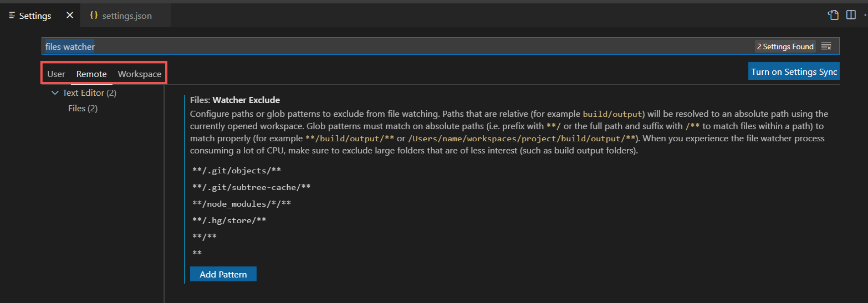The height and width of the screenshot is (303, 868).
Task: Click the 2 Settings Found badge
Action: [x=785, y=46]
